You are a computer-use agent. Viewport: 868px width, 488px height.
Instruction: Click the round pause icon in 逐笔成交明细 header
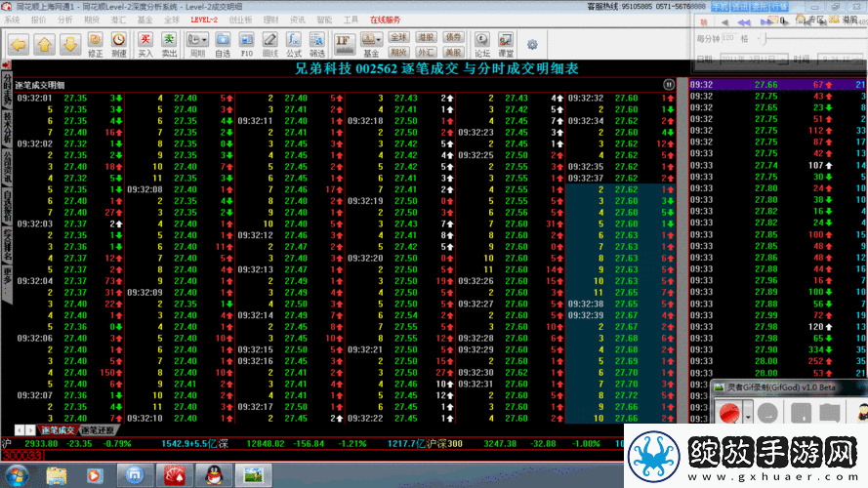[x=668, y=85]
